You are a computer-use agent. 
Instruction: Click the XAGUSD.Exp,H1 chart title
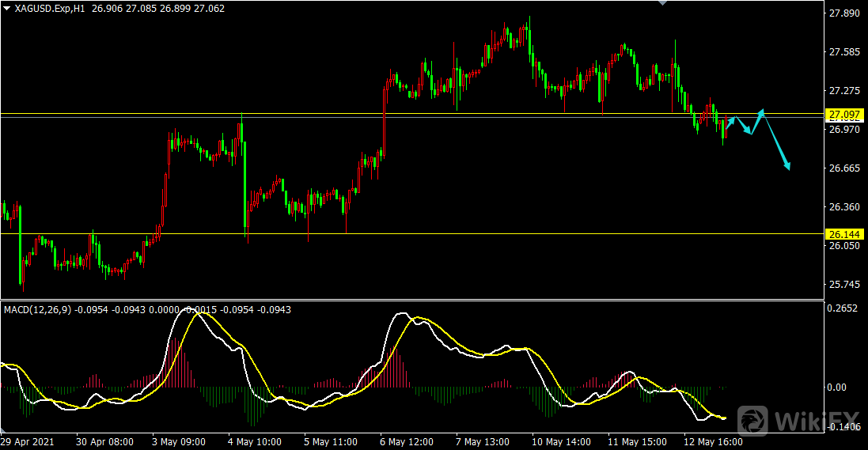[50, 9]
